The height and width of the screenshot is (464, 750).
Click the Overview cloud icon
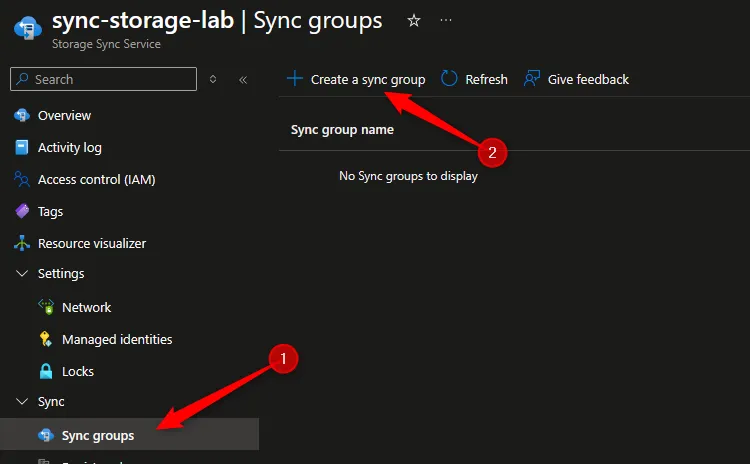point(22,115)
